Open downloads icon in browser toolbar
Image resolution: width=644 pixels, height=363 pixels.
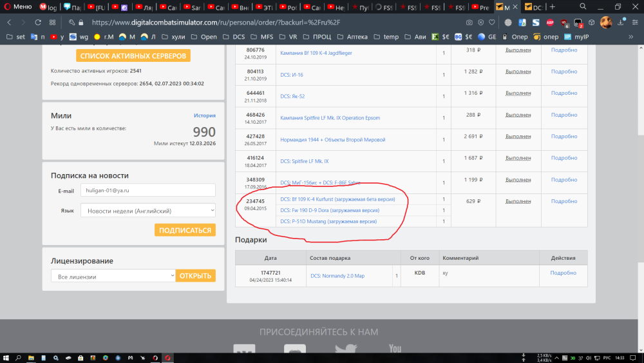tap(621, 23)
